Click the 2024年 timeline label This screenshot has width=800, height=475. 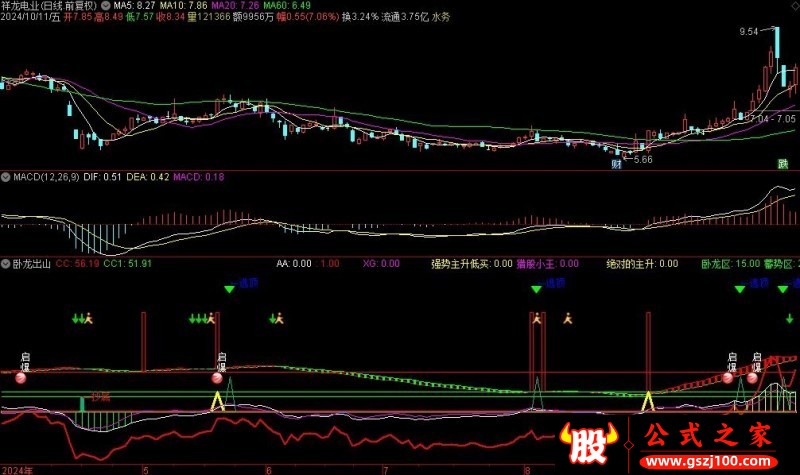pos(17,470)
